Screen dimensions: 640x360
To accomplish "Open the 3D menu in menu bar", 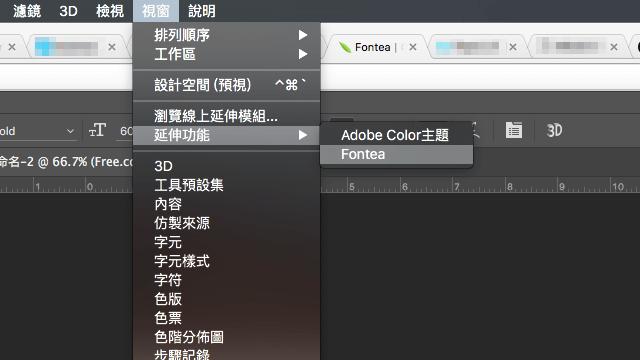I will click(x=68, y=11).
